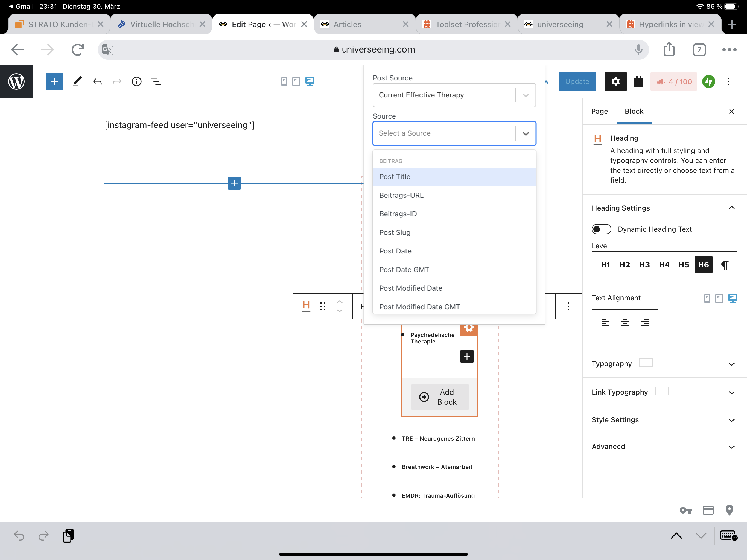The image size is (747, 560).
Task: Switch to the Page sidebar tab
Action: (x=599, y=111)
